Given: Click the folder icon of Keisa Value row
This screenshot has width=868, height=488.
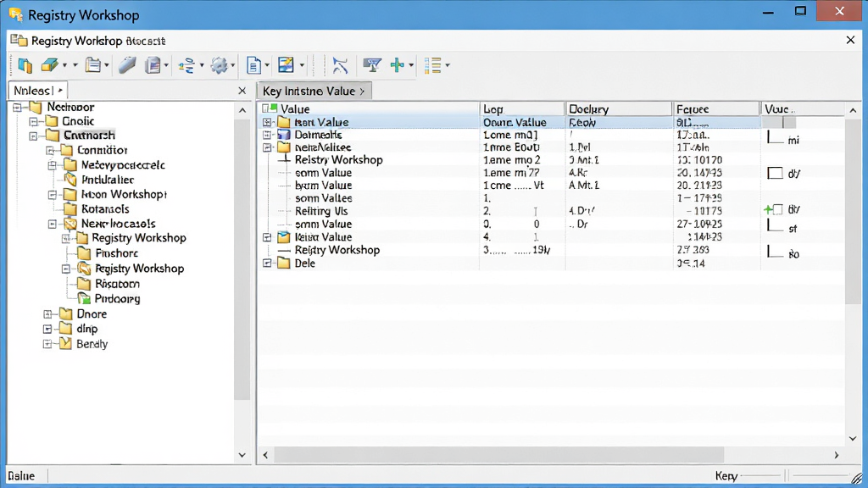Looking at the screenshot, I should 284,237.
